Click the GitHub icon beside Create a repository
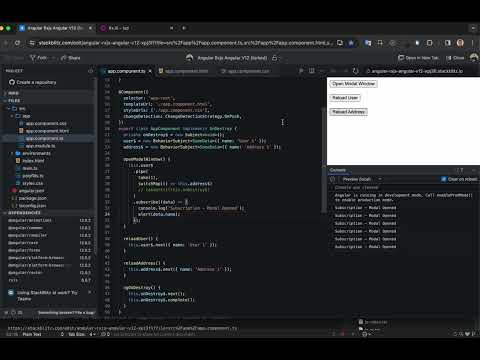 [12, 82]
